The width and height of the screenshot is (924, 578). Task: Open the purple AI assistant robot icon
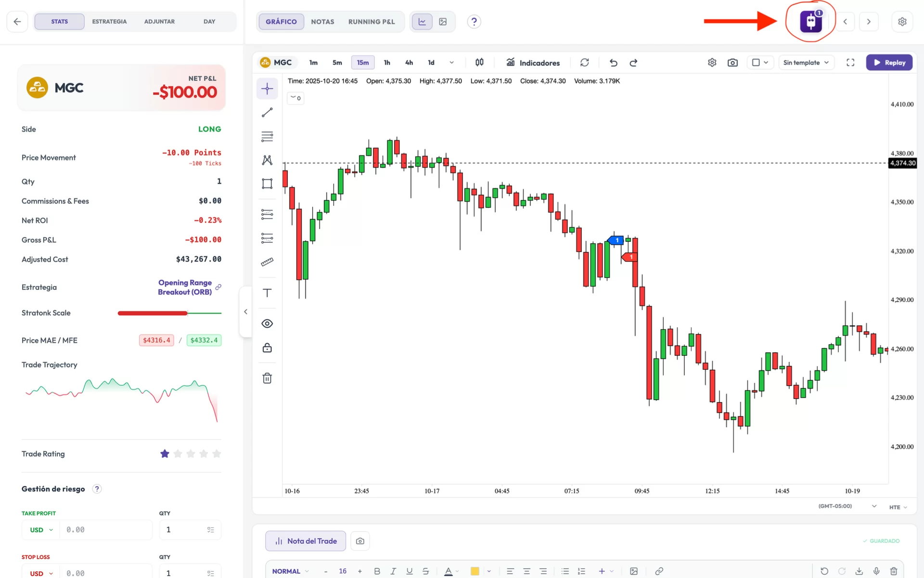pos(811,22)
